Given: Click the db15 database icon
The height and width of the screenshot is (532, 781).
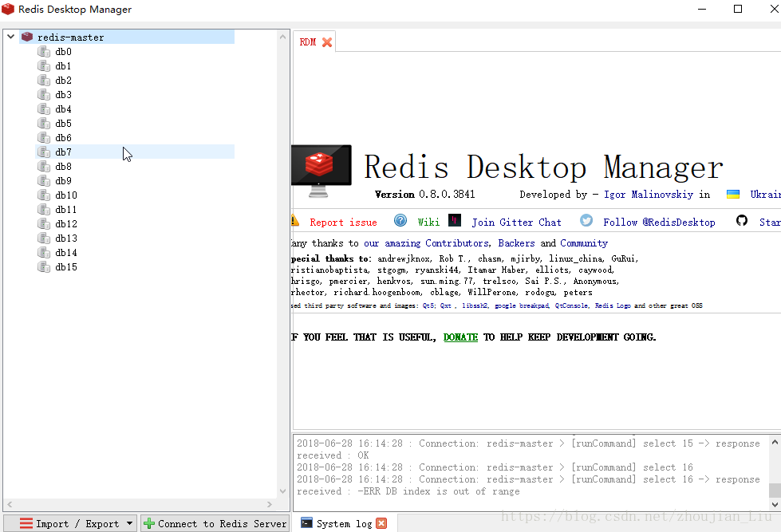Looking at the screenshot, I should (44, 267).
